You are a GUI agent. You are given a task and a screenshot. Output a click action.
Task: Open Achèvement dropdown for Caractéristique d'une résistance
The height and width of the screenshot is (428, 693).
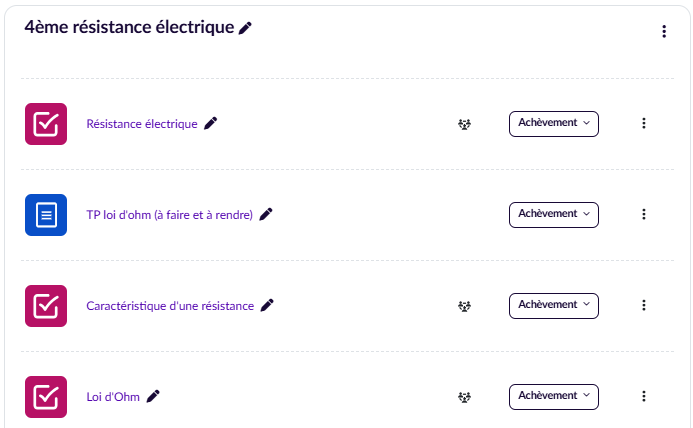(553, 305)
